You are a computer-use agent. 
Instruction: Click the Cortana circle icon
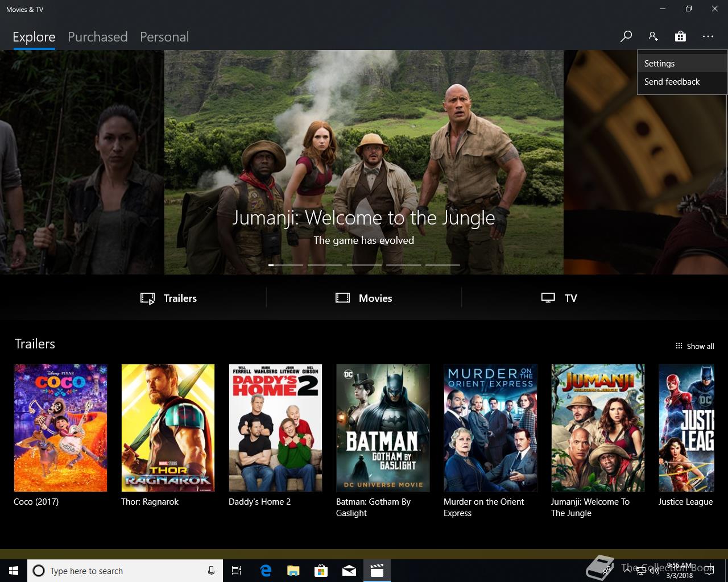(x=38, y=571)
